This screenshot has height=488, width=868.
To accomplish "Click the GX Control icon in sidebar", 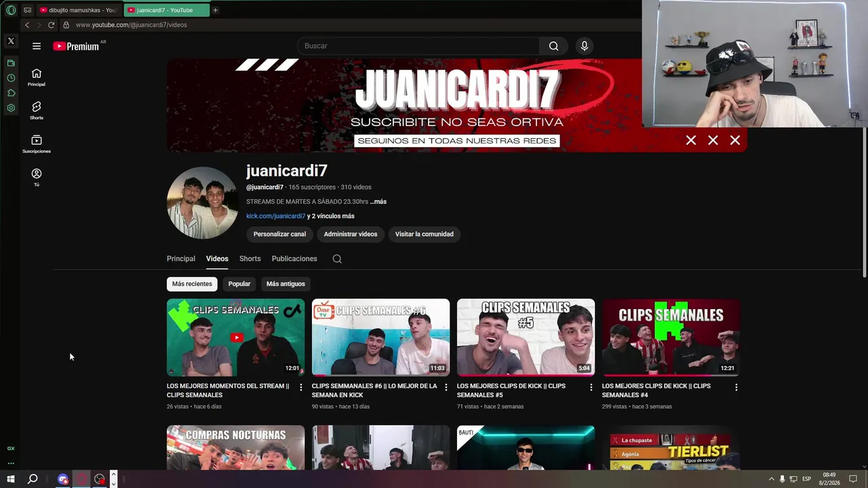I will pyautogui.click(x=11, y=448).
